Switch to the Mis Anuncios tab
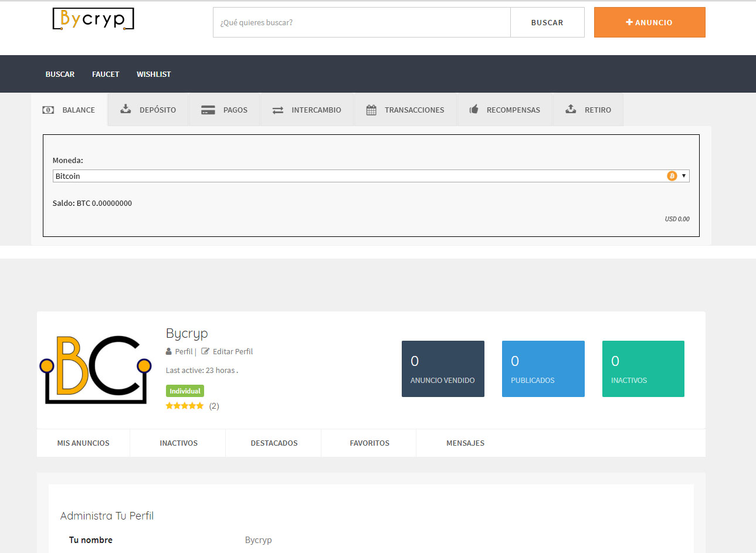Viewport: 756px width, 553px height. pos(83,443)
